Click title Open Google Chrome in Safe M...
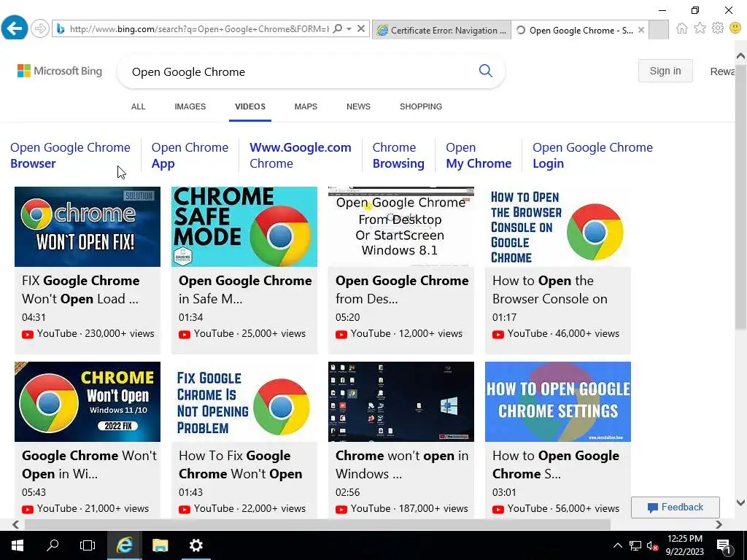This screenshot has width=747, height=560. [x=245, y=289]
